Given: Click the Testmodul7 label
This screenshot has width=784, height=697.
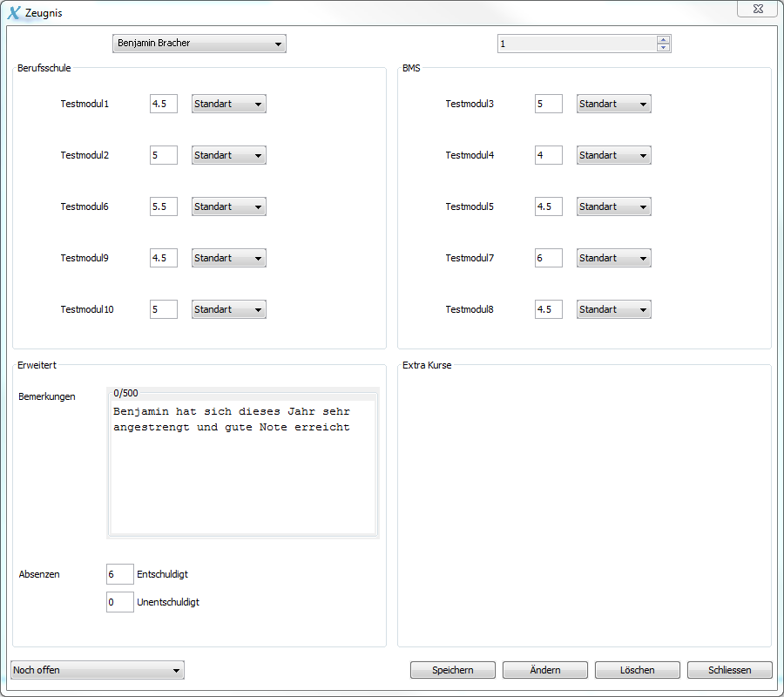Looking at the screenshot, I should [470, 258].
